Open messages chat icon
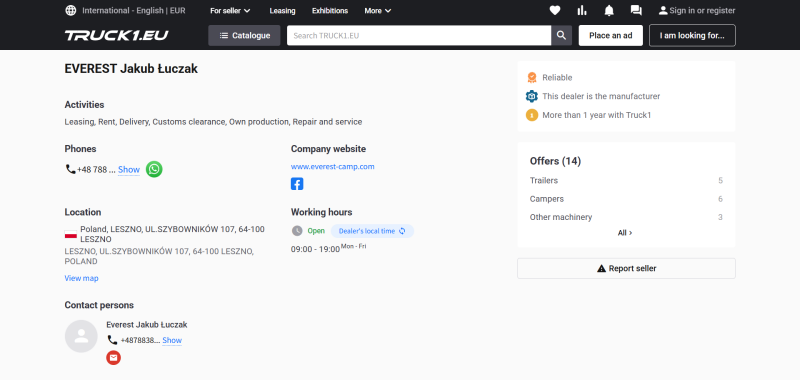Viewport: 800px width, 380px height. click(x=636, y=10)
